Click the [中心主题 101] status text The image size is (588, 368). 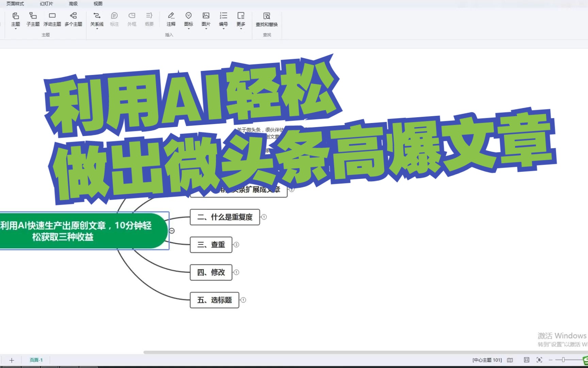(x=487, y=360)
